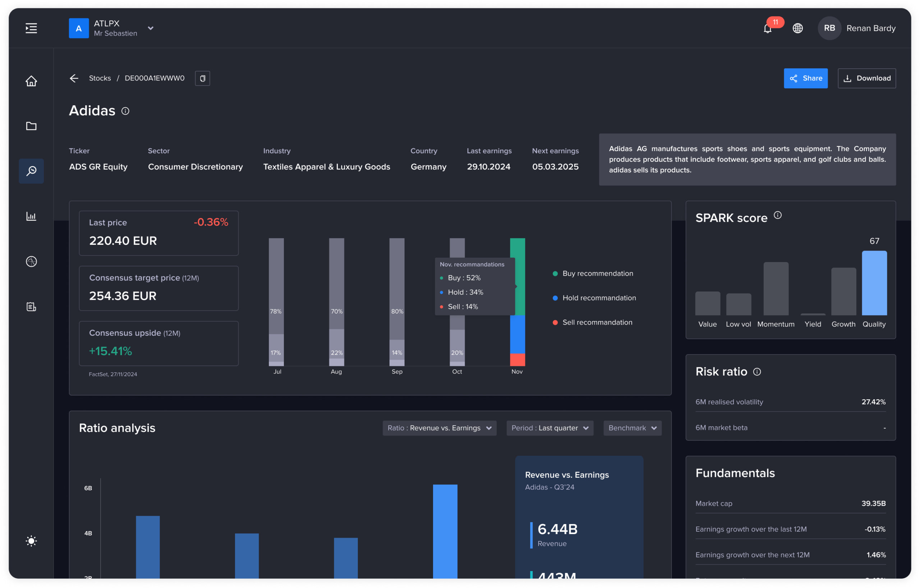Screen dimensions: 920x588
Task: Open the bar chart sidebar icon
Action: click(x=31, y=216)
